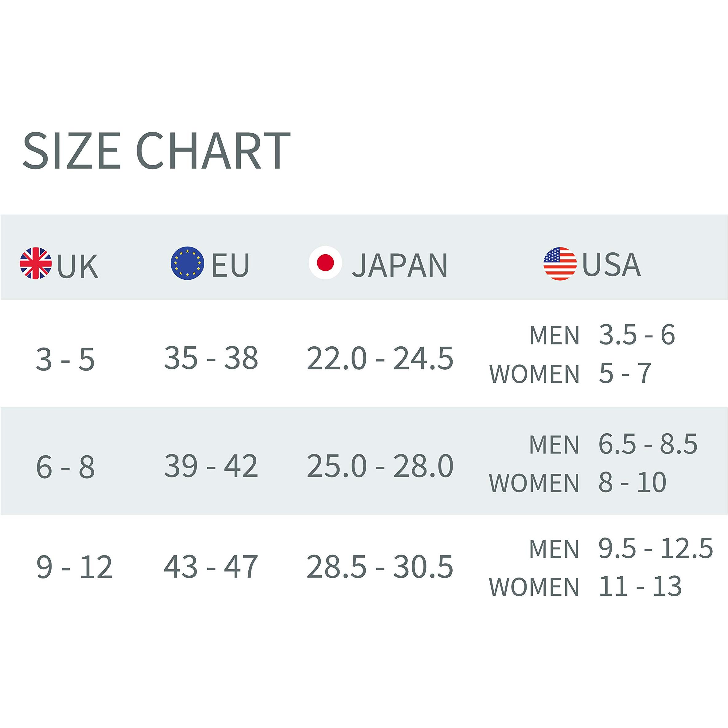This screenshot has height=728, width=728.
Task: Click EU size 35 - 38
Action: (211, 358)
